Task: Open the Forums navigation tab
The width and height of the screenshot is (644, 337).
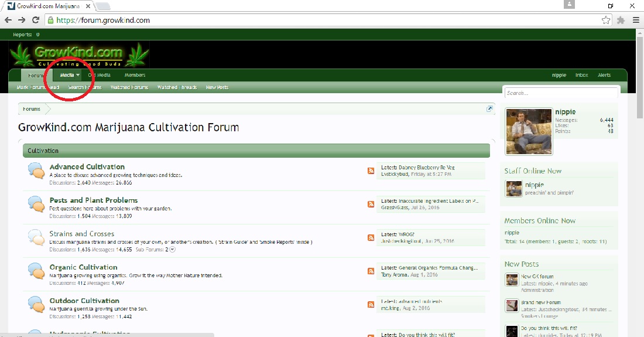Action: pyautogui.click(x=36, y=75)
